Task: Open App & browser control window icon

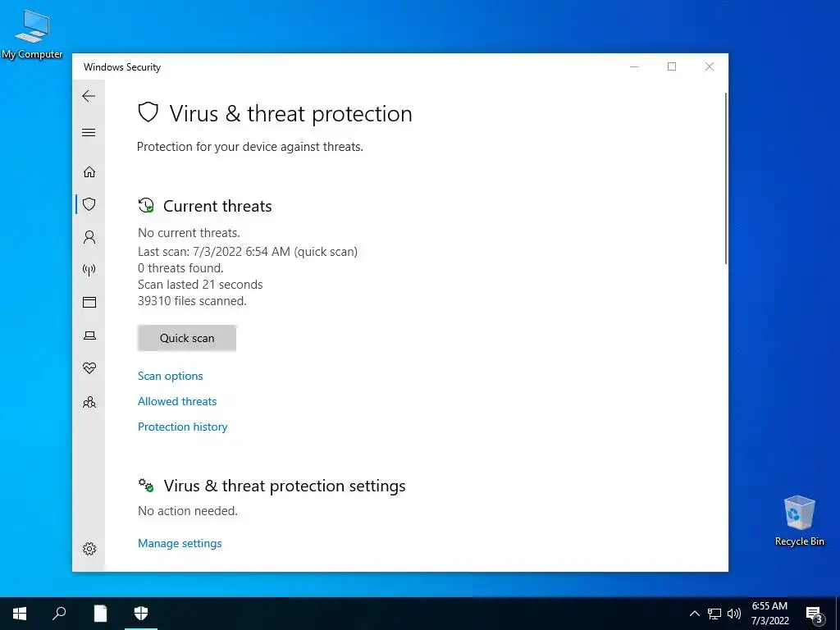Action: pos(89,302)
